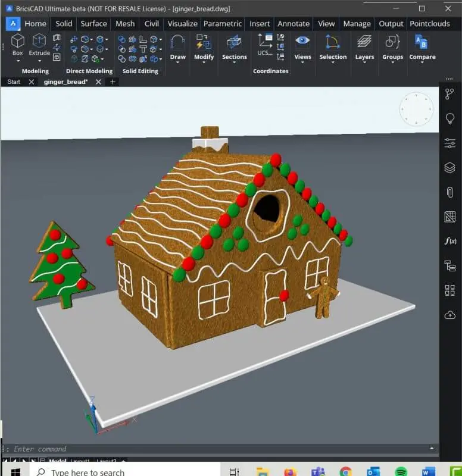Open the Annotate ribbon tab
The height and width of the screenshot is (476, 462).
click(294, 24)
